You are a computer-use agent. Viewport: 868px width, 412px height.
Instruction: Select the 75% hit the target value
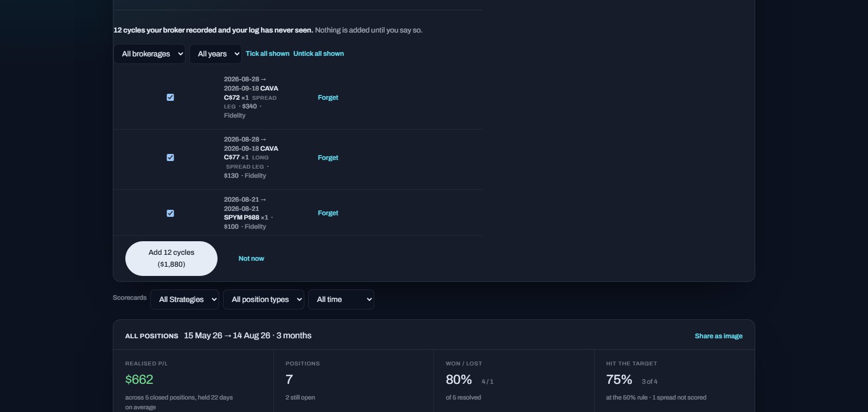click(619, 379)
